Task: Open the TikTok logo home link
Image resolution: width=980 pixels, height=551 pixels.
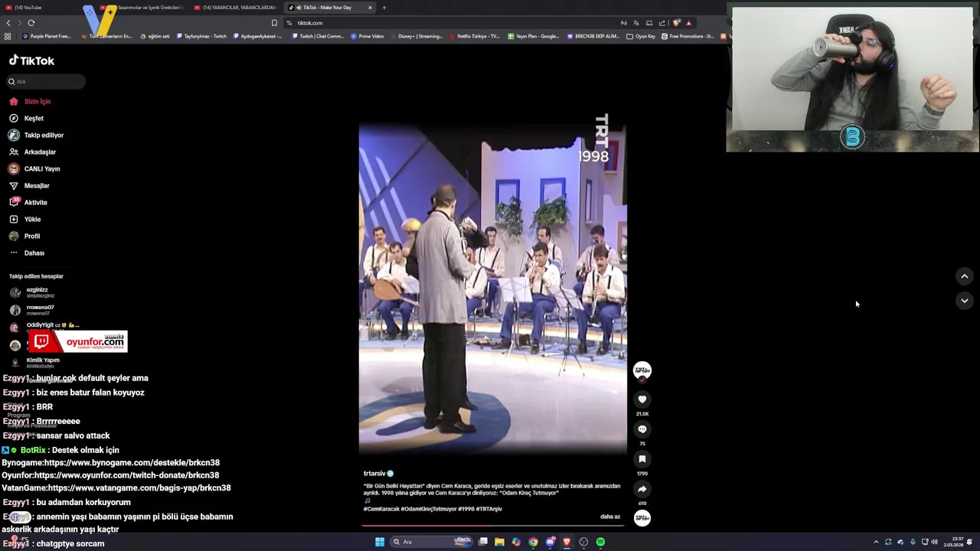Action: 31,60
